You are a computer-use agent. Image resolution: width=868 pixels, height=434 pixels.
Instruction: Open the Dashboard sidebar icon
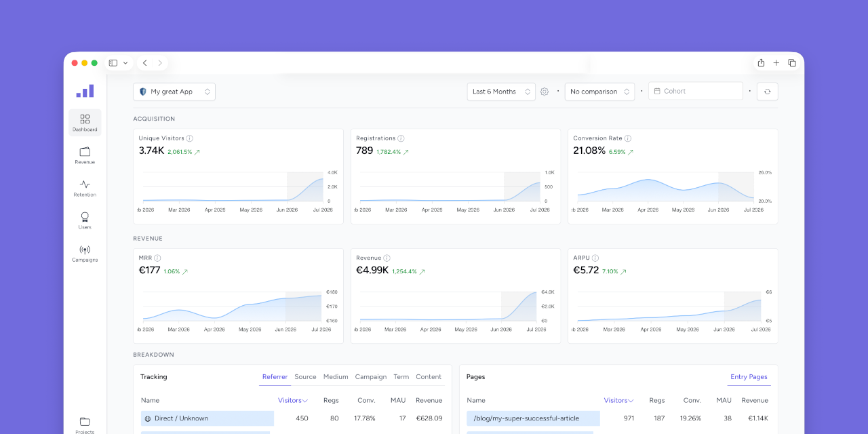(85, 123)
